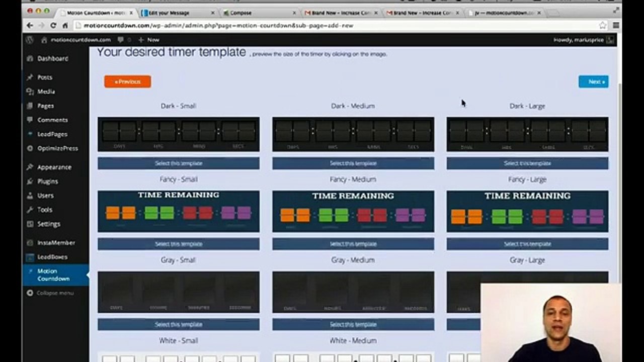Collapse the sidebar with the Collapse menu arrow
Screen dimensions: 644x362
point(30,293)
